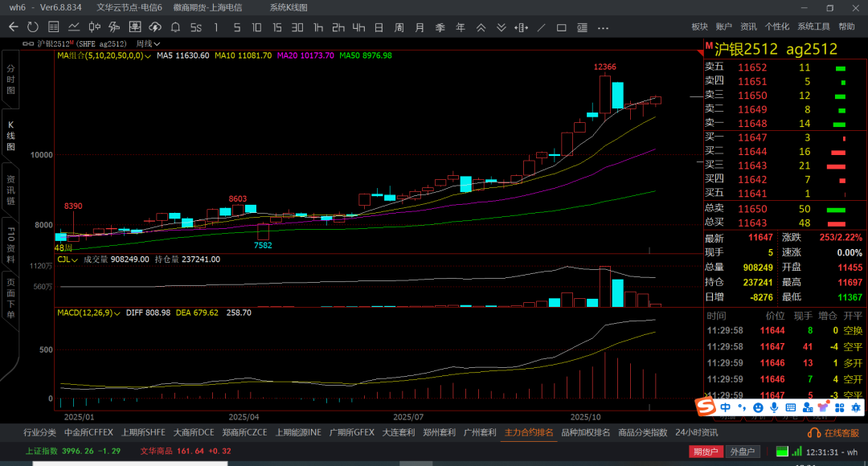This screenshot has height=466, width=868.
Task: Click the double up-arrow toolbar icon
Action: click(x=481, y=27)
